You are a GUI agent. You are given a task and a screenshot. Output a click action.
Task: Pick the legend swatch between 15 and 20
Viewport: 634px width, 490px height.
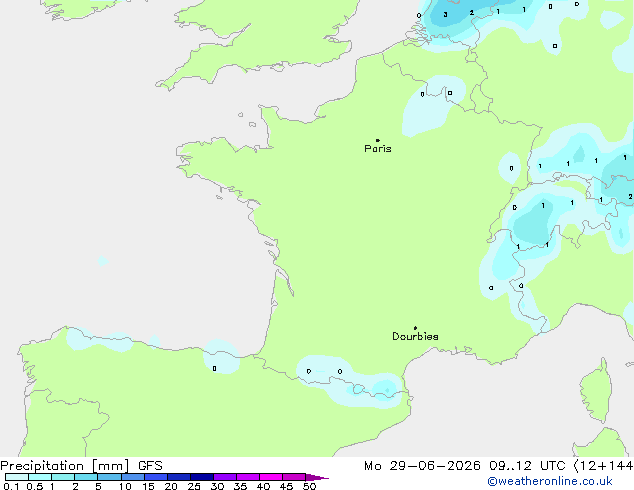(x=156, y=477)
